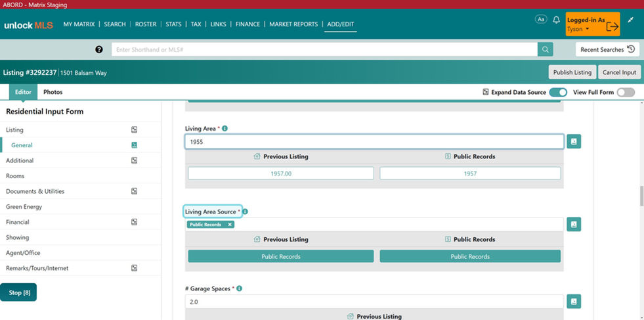This screenshot has height=320, width=644.
Task: Click the icon beside Remarks/Tours/Internet
Action: (x=134, y=268)
